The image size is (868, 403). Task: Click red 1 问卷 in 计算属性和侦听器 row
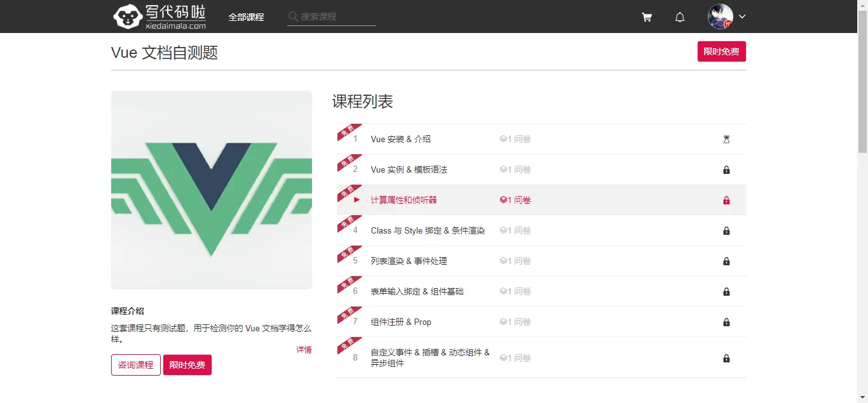[x=515, y=200]
